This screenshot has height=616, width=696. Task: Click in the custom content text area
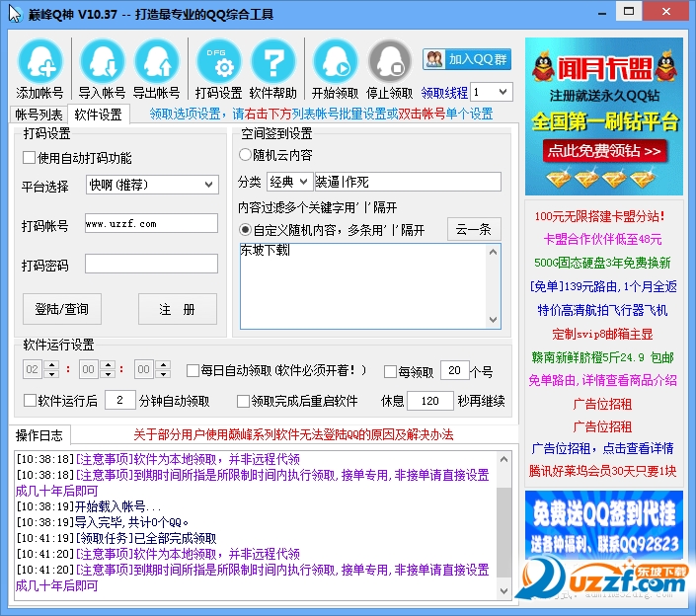(363, 286)
